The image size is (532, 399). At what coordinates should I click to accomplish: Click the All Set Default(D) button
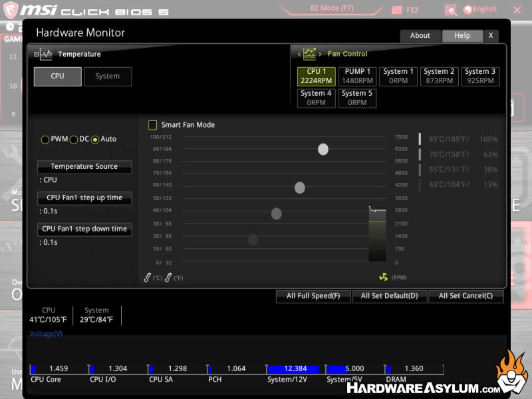(389, 296)
